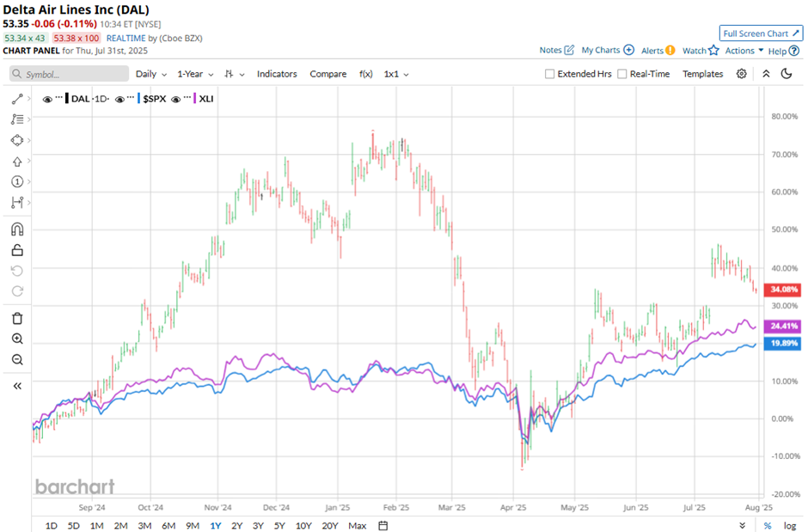
Task: Expand the shapes tool options arrow
Action: pyautogui.click(x=29, y=141)
